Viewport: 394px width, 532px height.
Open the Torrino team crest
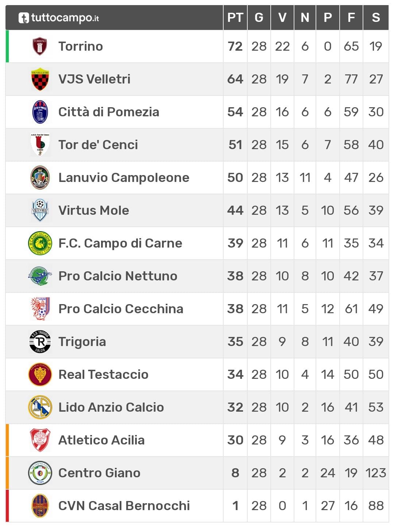point(40,46)
